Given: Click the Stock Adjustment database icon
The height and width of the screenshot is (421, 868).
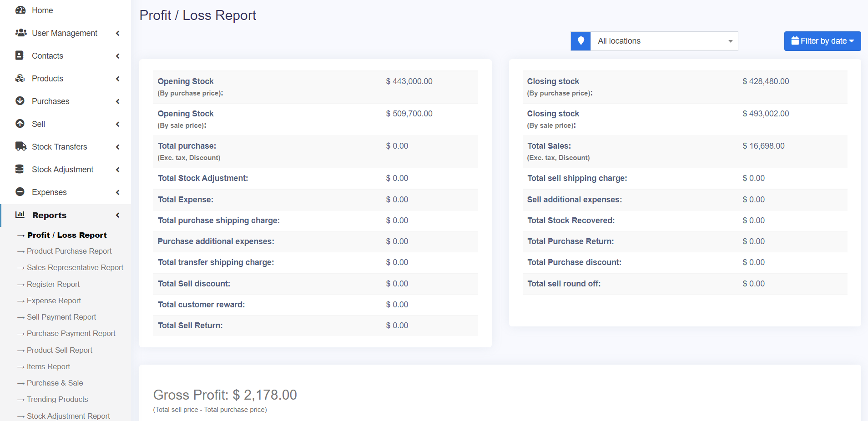Looking at the screenshot, I should pyautogui.click(x=20, y=169).
